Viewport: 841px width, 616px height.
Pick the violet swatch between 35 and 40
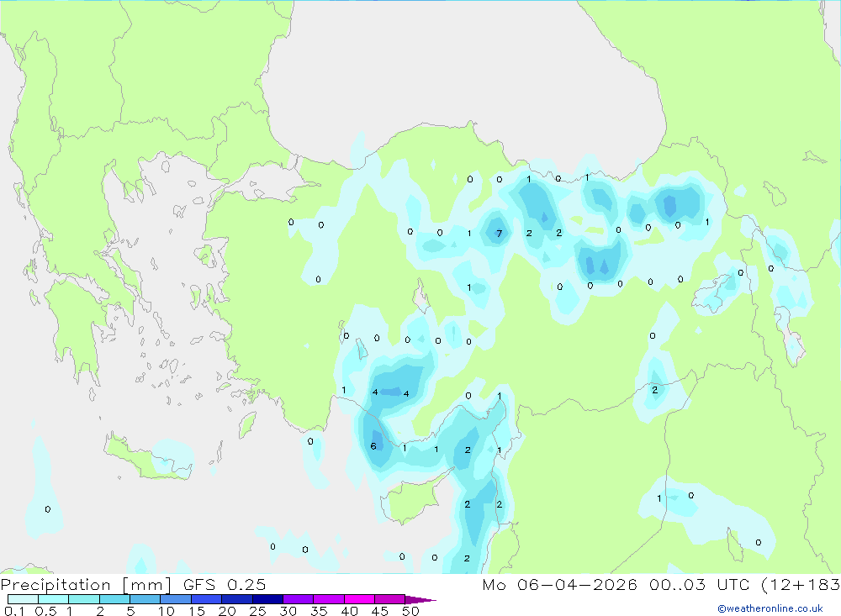pyautogui.click(x=329, y=599)
